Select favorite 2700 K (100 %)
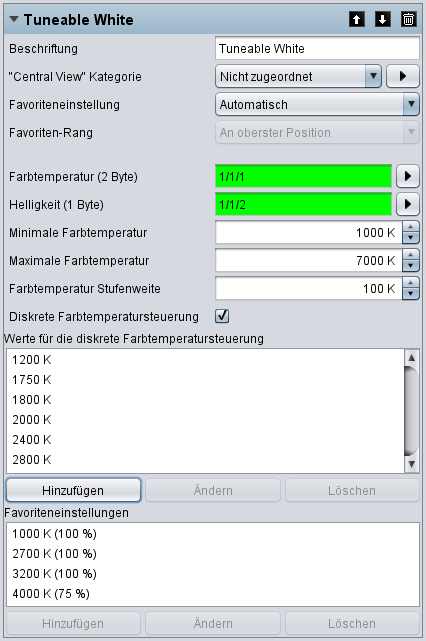Viewport: 426px width, 641px height. point(213,554)
